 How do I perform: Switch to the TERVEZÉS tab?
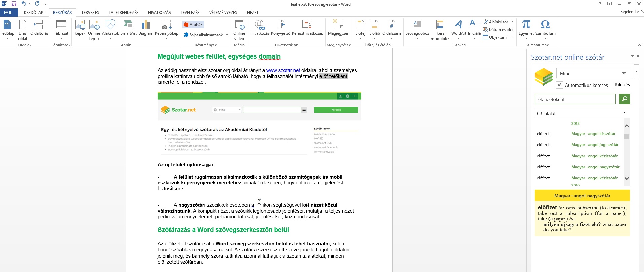click(90, 13)
